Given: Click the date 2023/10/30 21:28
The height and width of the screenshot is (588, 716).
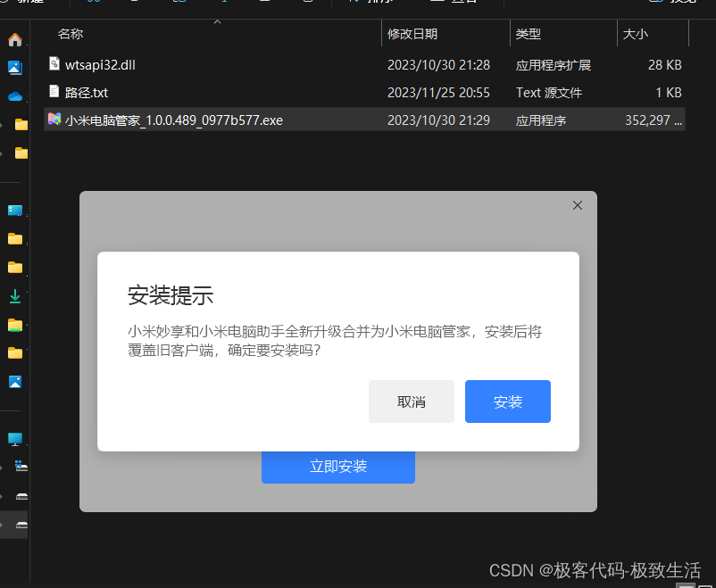Looking at the screenshot, I should pos(439,65).
